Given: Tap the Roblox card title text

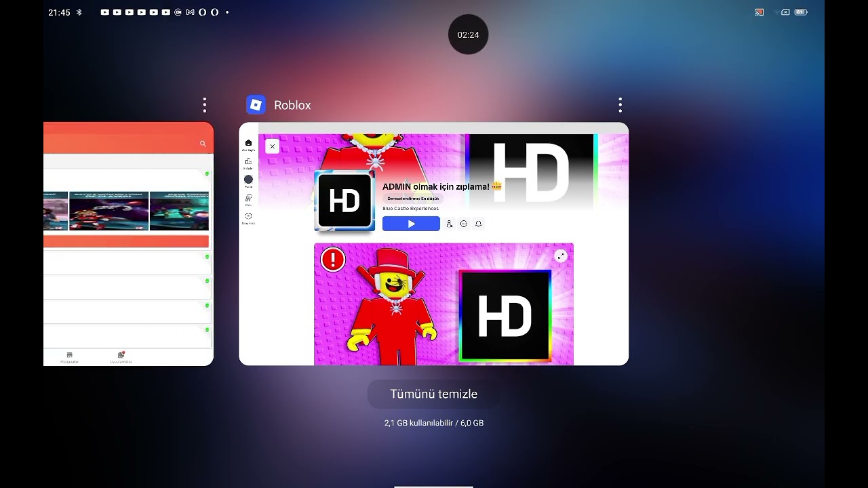Looking at the screenshot, I should [x=292, y=105].
